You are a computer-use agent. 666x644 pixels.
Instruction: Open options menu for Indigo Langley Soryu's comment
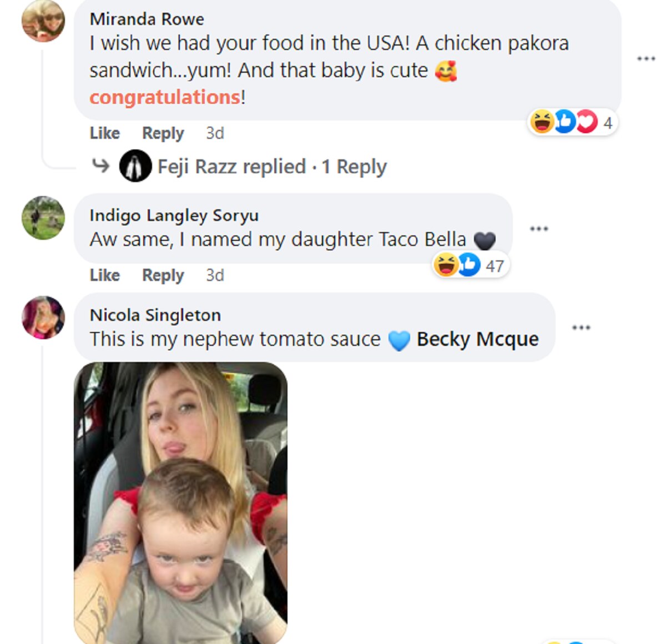coord(538,228)
